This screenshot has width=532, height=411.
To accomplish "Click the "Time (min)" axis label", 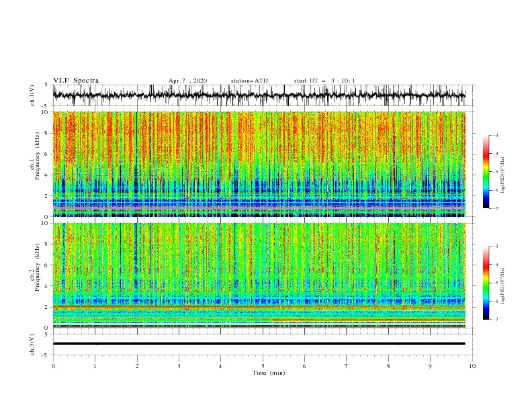I will (x=269, y=373).
